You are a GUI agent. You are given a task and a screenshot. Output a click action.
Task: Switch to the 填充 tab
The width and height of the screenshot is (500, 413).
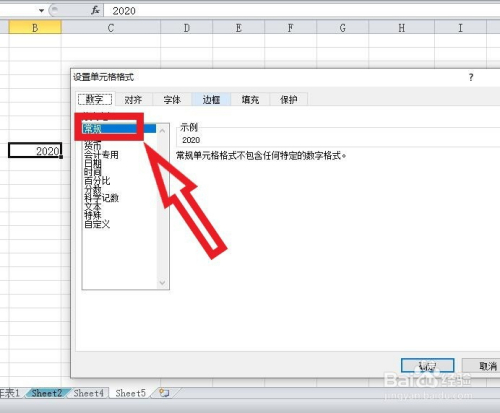tap(250, 99)
